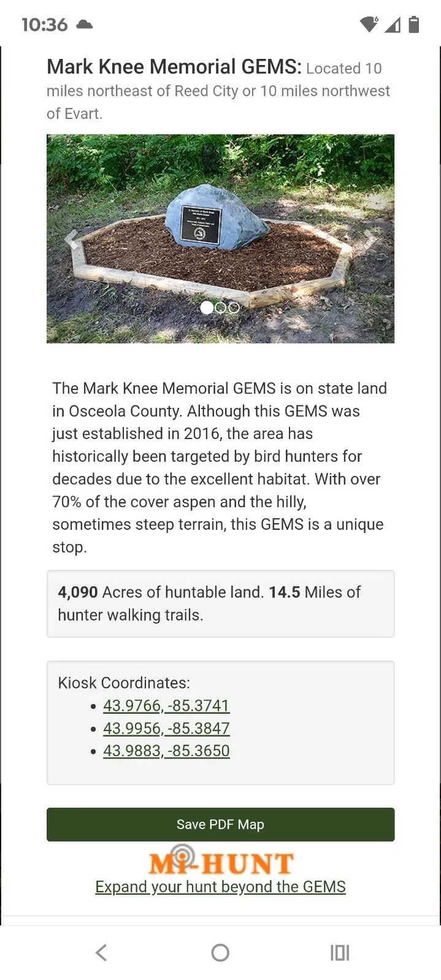Advance to next photo with right arrow

click(x=369, y=239)
